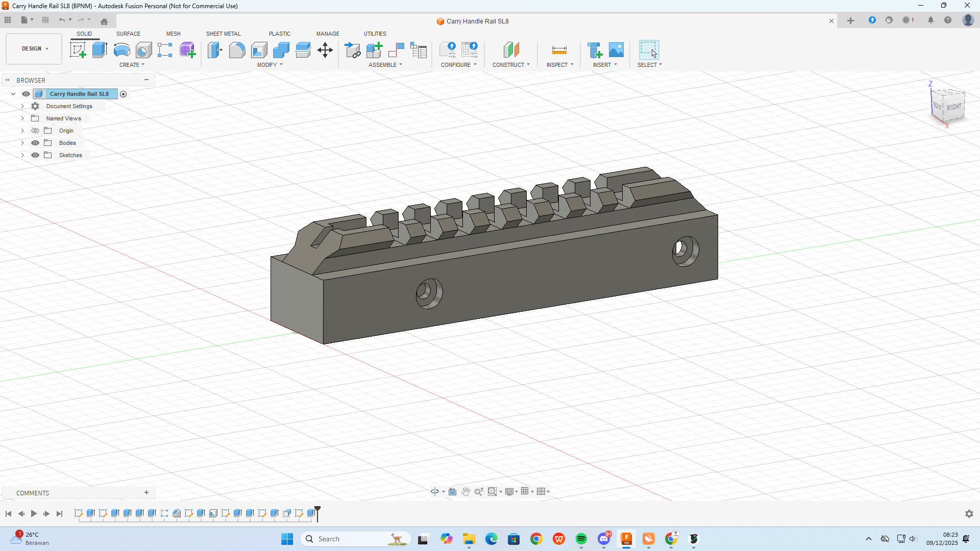
Task: Open the CREATE dropdown menu
Action: (132, 65)
